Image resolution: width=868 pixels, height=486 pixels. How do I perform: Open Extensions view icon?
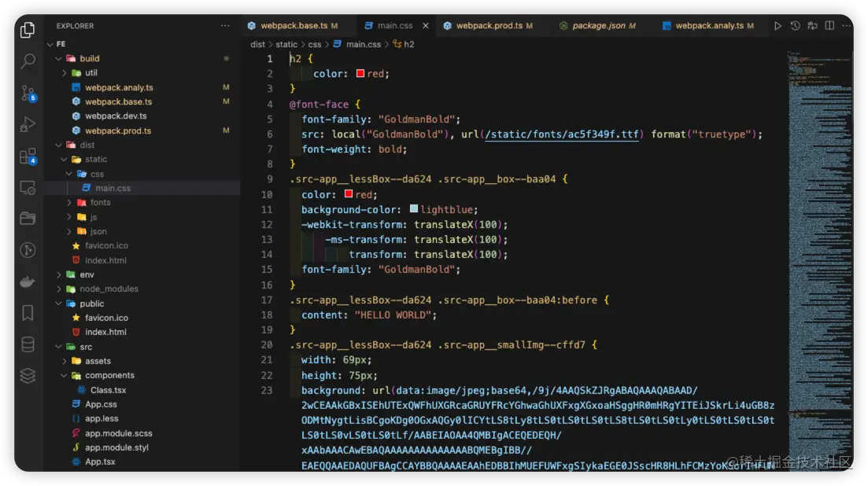point(28,156)
